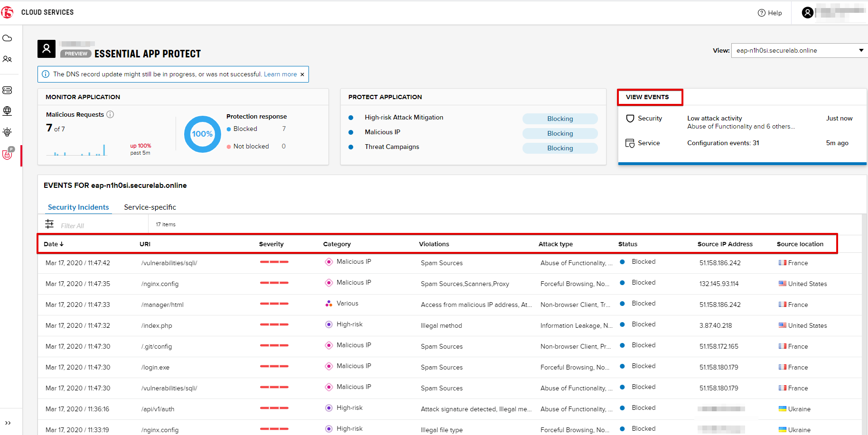868x435 pixels.
Task: Sort by Source IP Address column
Action: click(725, 244)
